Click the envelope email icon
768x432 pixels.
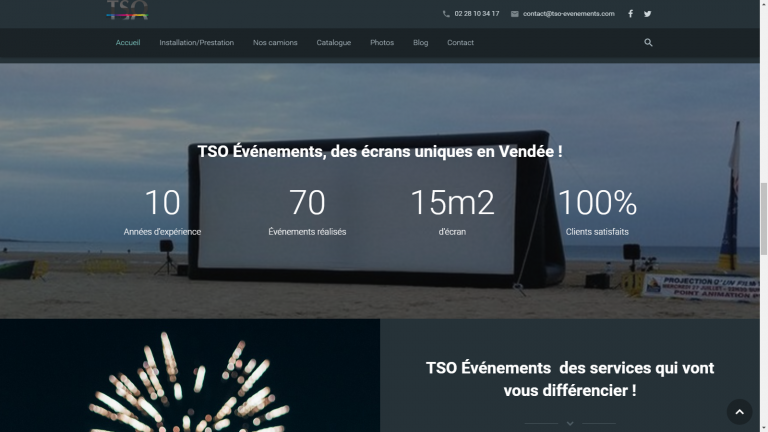click(x=514, y=14)
